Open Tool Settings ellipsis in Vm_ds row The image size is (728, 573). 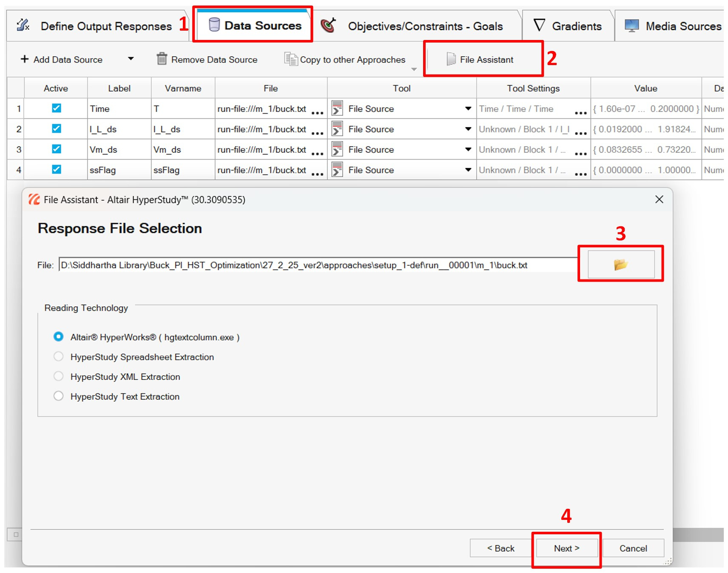point(580,154)
